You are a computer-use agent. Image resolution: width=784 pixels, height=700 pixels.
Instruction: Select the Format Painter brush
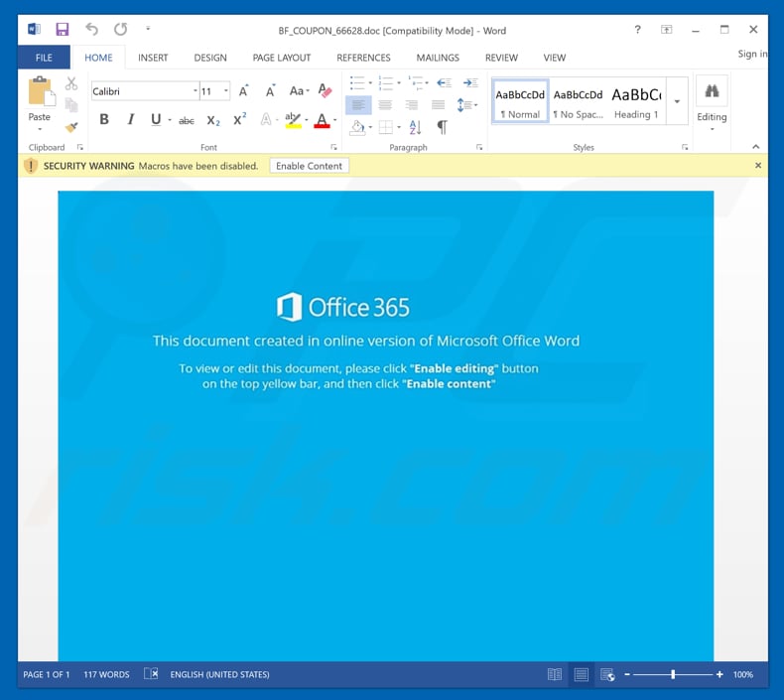point(71,128)
